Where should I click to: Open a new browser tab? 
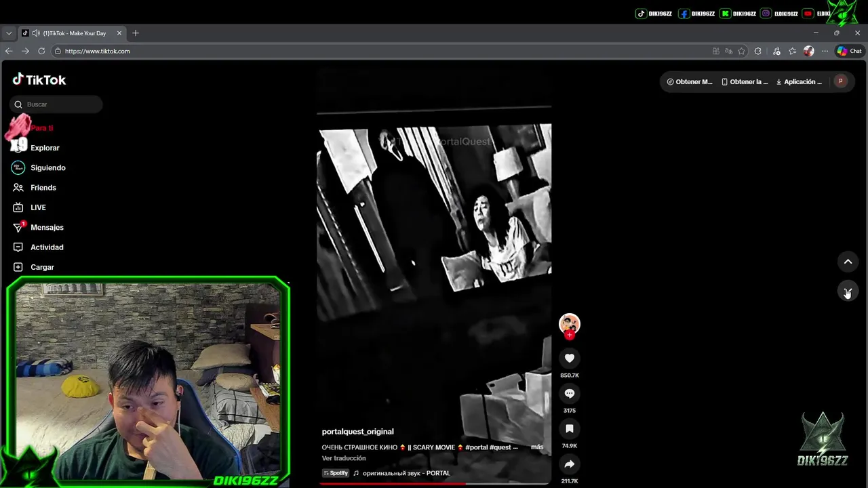[x=136, y=33]
